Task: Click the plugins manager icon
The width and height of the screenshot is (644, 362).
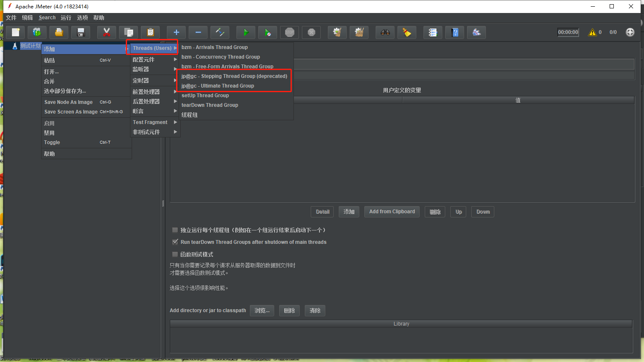Action: point(477,32)
